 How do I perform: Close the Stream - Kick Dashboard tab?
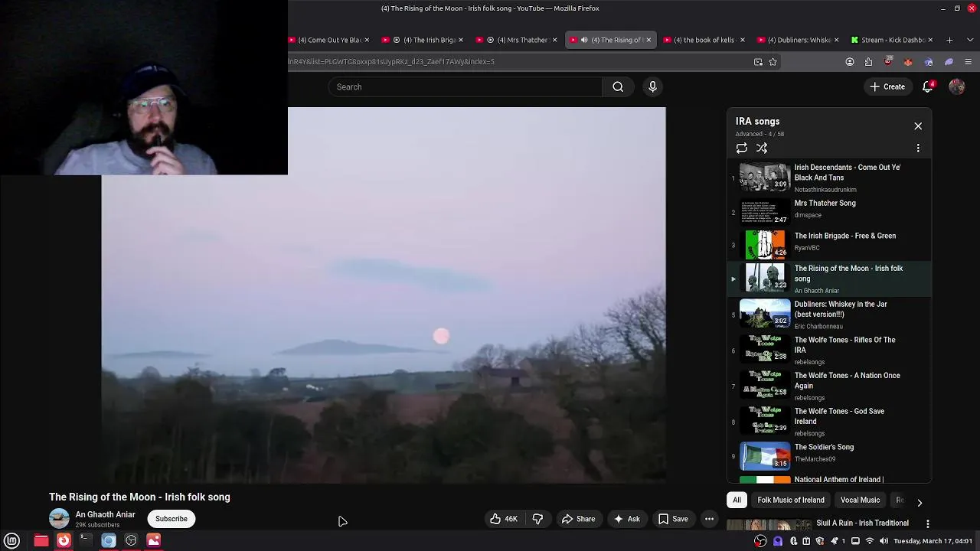point(929,40)
